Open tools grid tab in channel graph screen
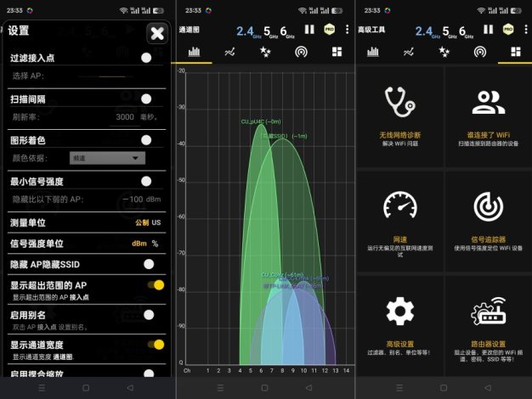The width and height of the screenshot is (532, 399). 337,52
